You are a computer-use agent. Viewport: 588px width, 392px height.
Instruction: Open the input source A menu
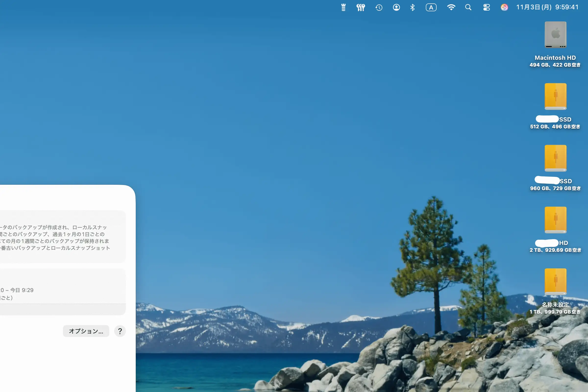click(431, 8)
